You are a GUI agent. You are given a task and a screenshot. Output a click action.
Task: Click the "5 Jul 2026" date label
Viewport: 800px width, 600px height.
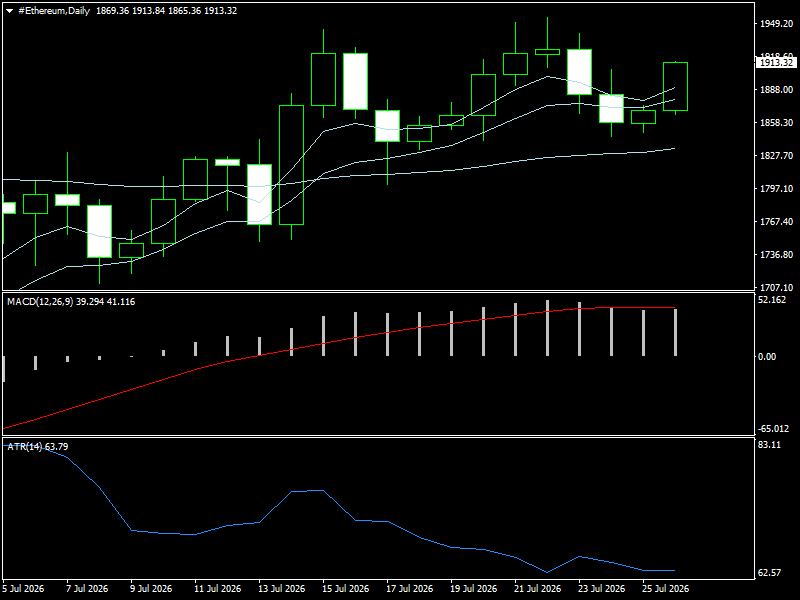tap(23, 589)
